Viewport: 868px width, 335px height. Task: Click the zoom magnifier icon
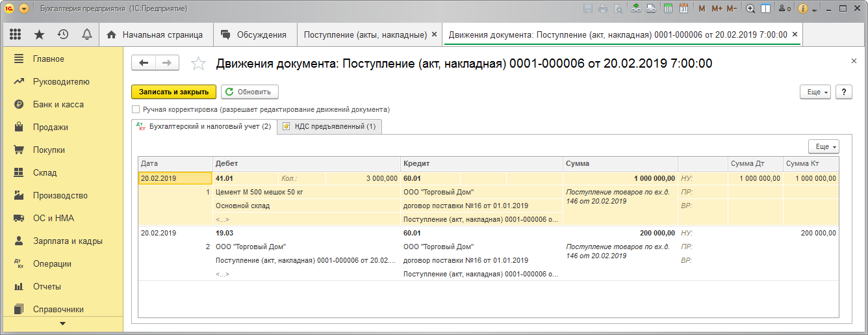click(750, 8)
